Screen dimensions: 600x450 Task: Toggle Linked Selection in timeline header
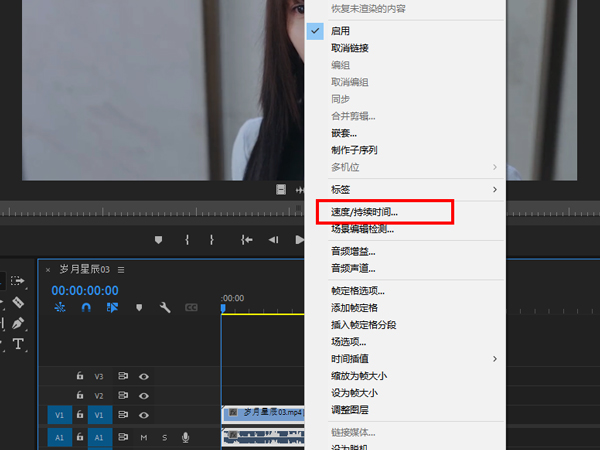pyautogui.click(x=112, y=308)
